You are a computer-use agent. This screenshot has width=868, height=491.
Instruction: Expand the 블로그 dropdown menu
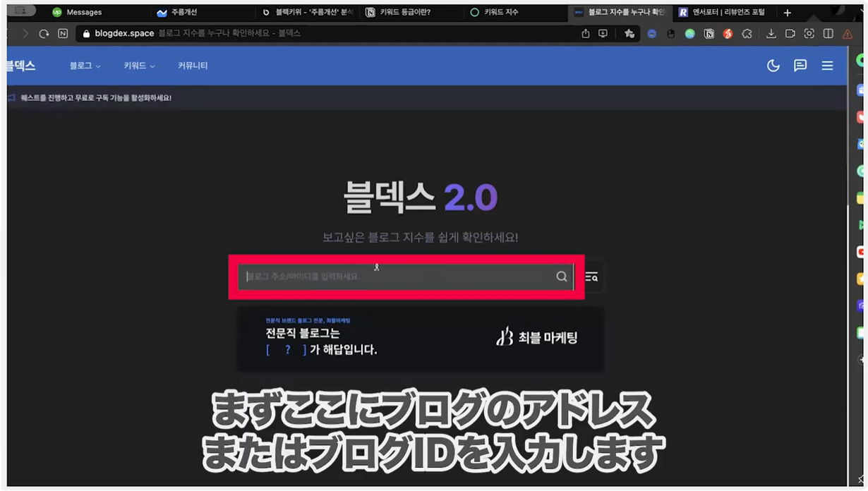(85, 66)
